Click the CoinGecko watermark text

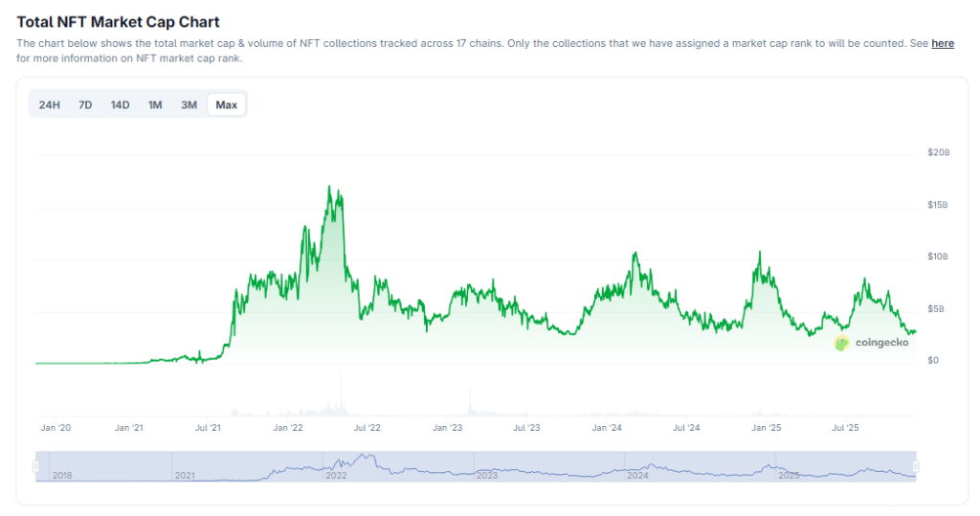click(881, 343)
